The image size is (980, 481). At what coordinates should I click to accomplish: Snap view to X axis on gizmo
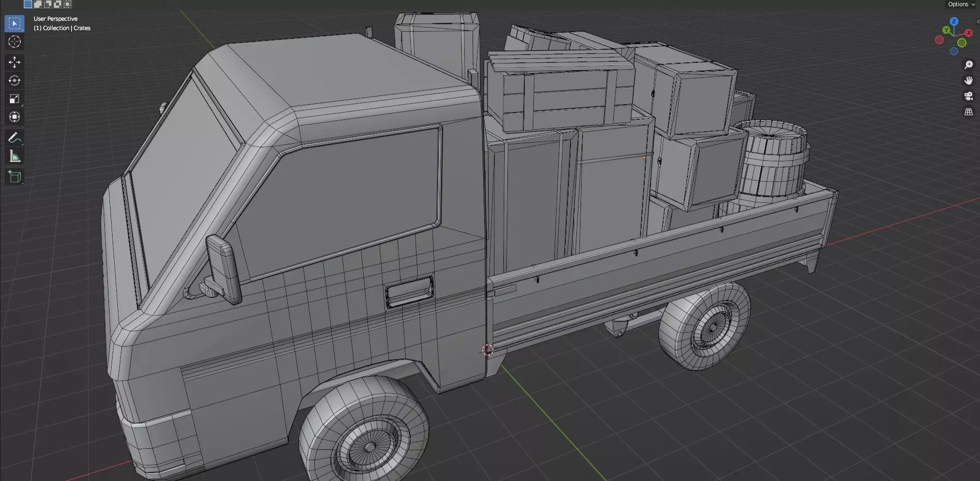pyautogui.click(x=969, y=33)
